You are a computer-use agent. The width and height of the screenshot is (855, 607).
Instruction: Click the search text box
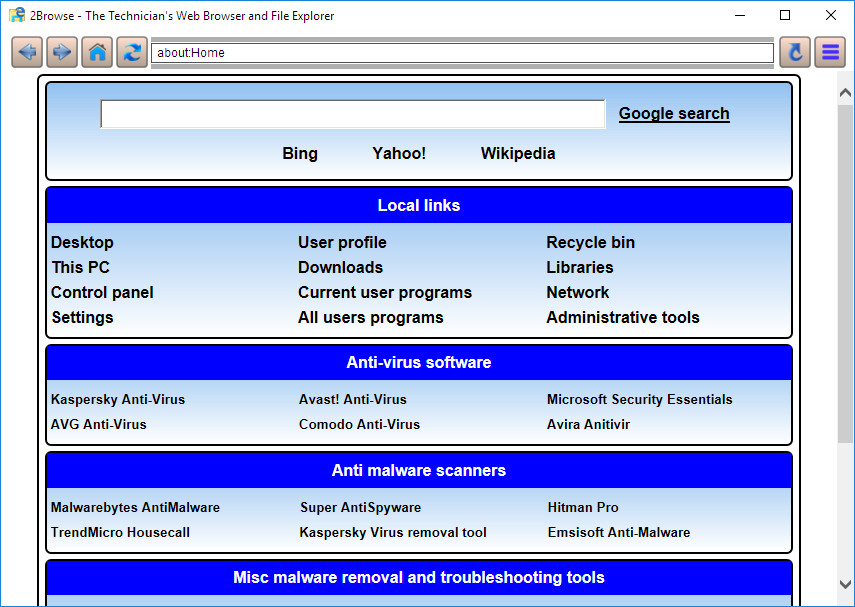(x=353, y=114)
